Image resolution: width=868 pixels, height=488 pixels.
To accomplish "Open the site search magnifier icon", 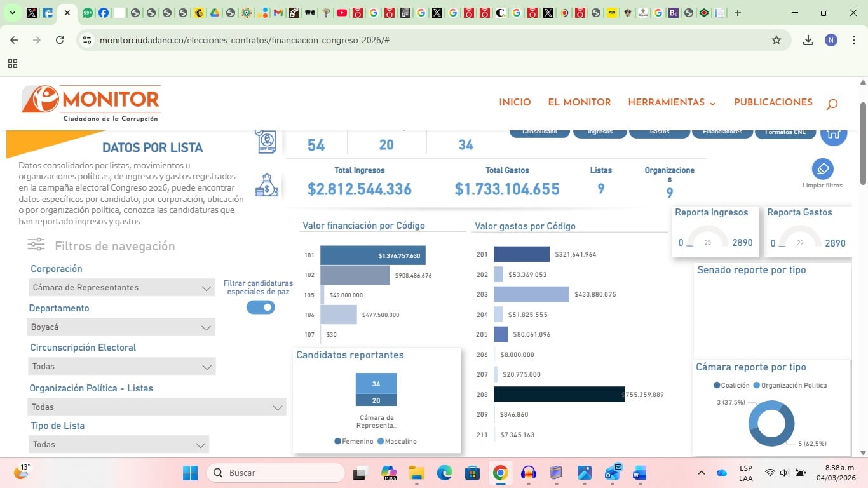I will click(x=832, y=104).
